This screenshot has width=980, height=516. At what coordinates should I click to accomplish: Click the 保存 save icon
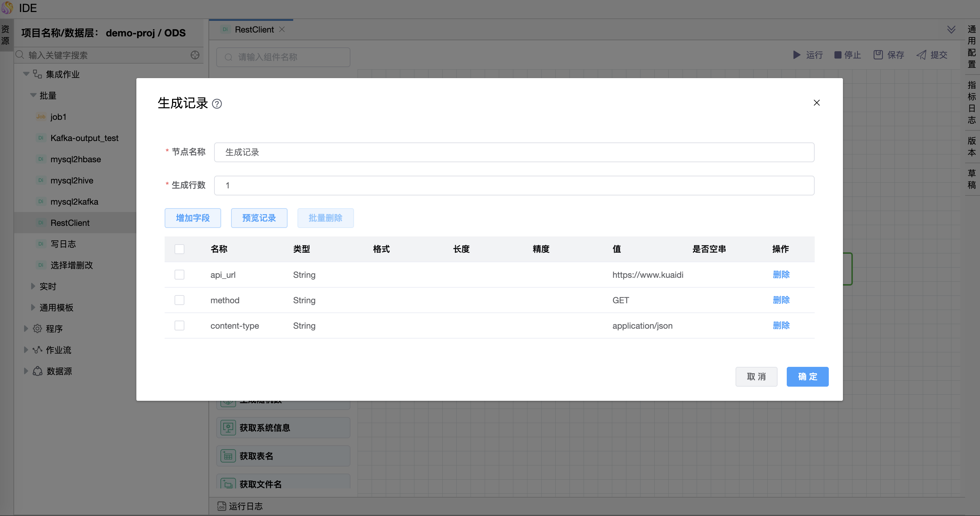pyautogui.click(x=878, y=55)
